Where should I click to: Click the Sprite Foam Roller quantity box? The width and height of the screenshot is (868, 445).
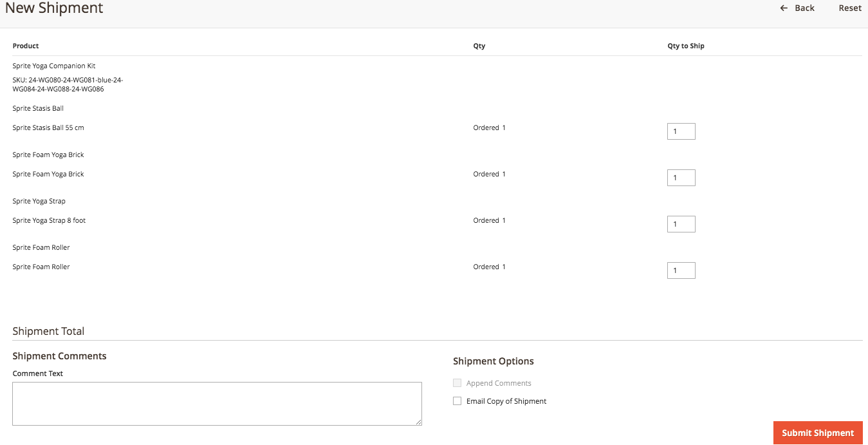tap(681, 270)
